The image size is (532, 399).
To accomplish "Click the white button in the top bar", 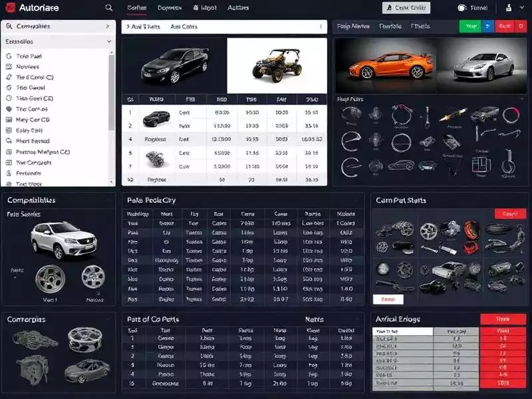I will [x=406, y=8].
